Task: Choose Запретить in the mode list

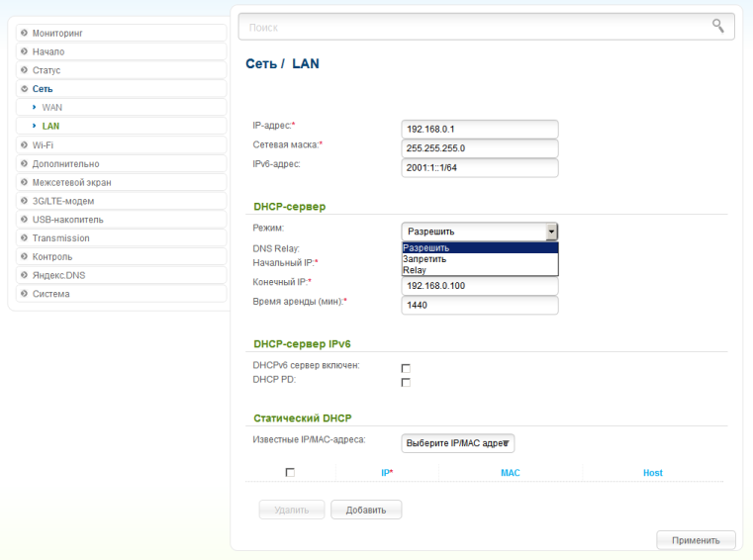Action: 480,259
